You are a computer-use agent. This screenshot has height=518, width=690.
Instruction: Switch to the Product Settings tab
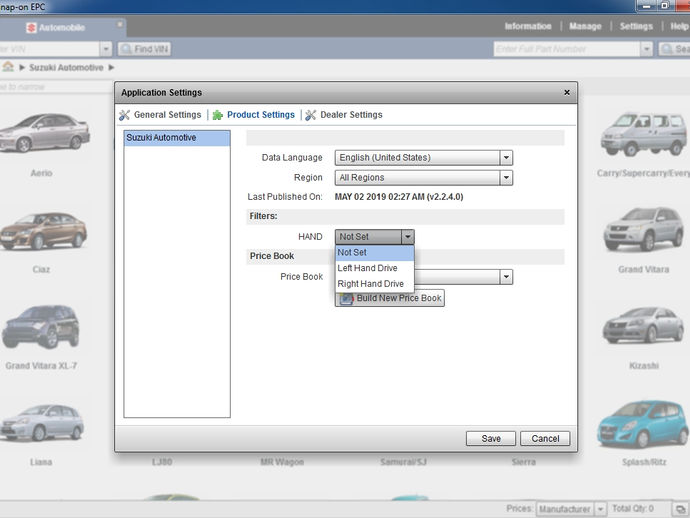click(x=261, y=115)
